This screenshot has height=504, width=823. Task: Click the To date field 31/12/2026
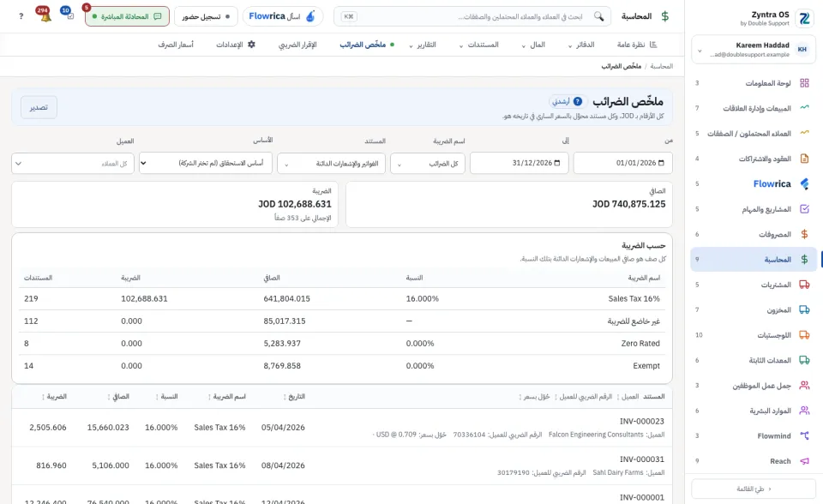click(x=520, y=163)
